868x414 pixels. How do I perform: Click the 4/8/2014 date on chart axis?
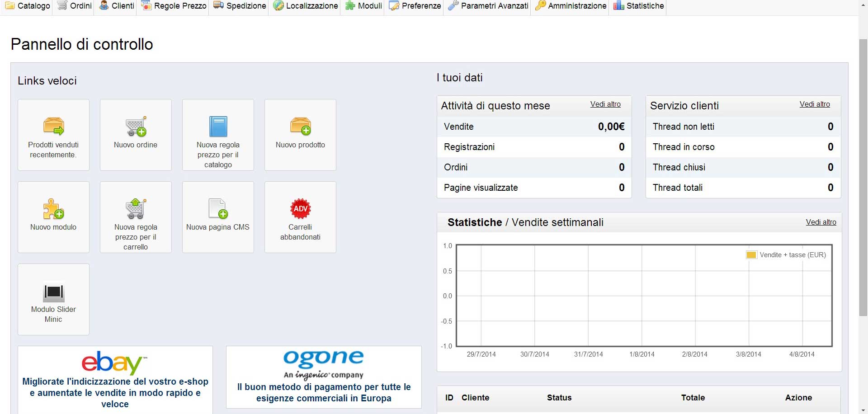pyautogui.click(x=802, y=354)
